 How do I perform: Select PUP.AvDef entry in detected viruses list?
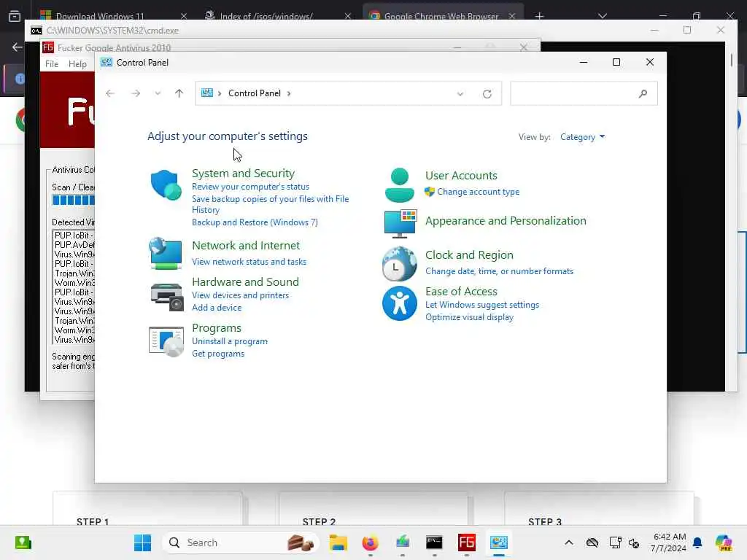click(74, 245)
